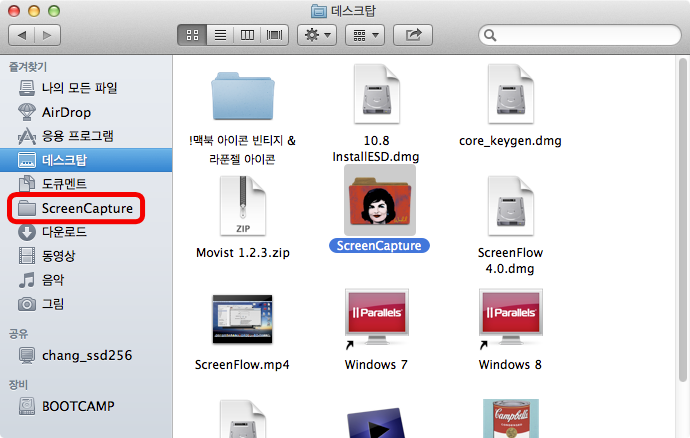The height and width of the screenshot is (438, 690).
Task: Select the ScreenFlow.mp4 video thumbnail
Action: [242, 319]
